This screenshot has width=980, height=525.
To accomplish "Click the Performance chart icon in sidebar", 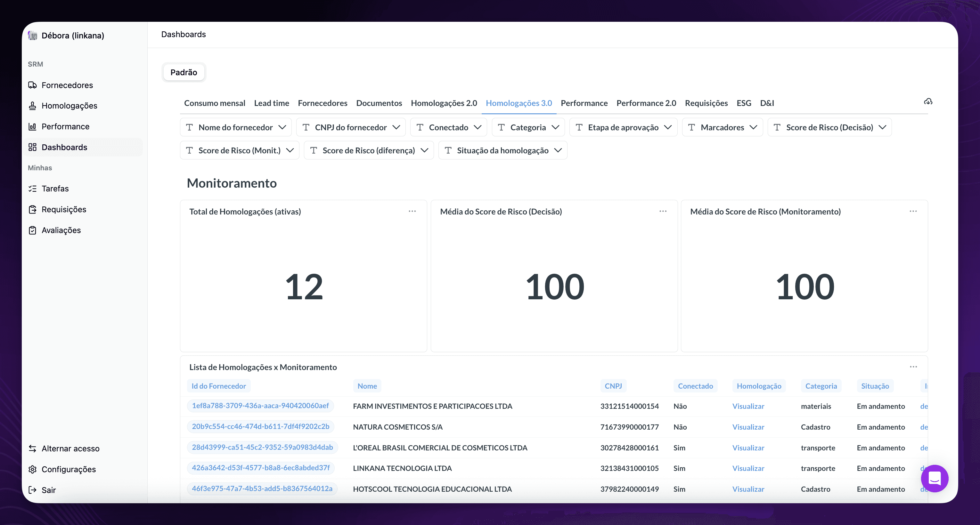I will click(32, 126).
